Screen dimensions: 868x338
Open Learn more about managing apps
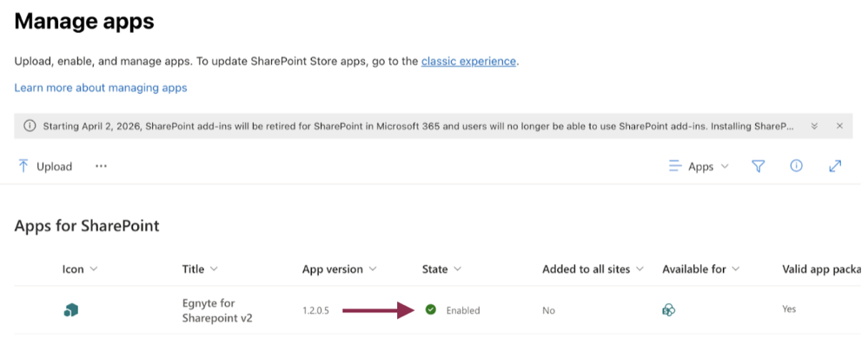pos(101,88)
